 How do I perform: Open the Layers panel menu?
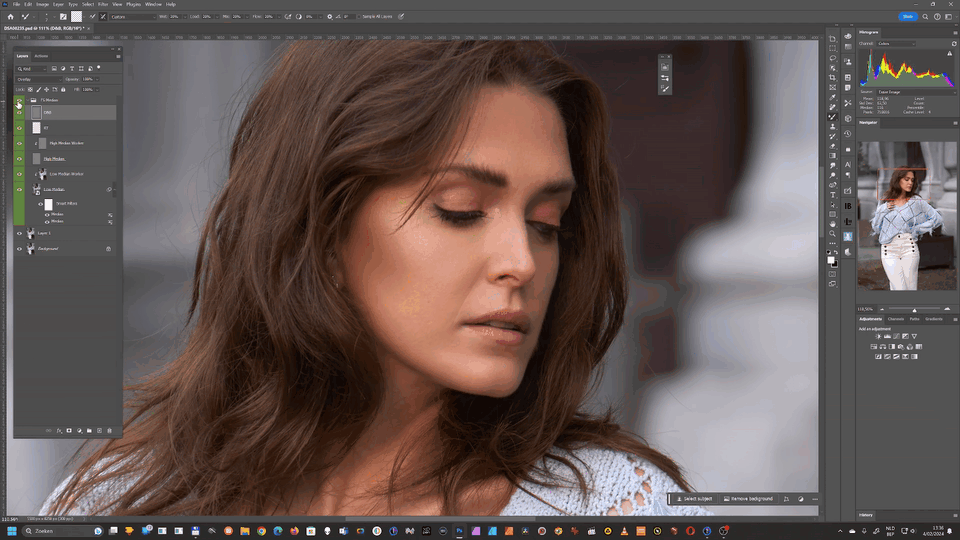(118, 56)
